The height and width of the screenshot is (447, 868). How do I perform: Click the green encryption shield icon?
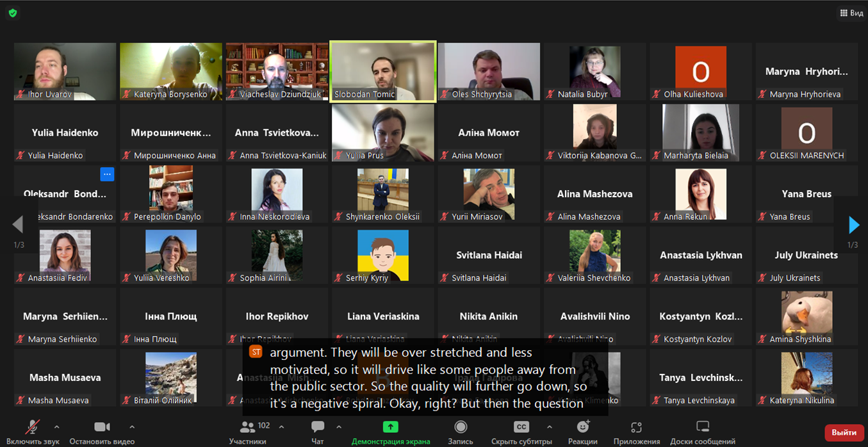pos(13,13)
